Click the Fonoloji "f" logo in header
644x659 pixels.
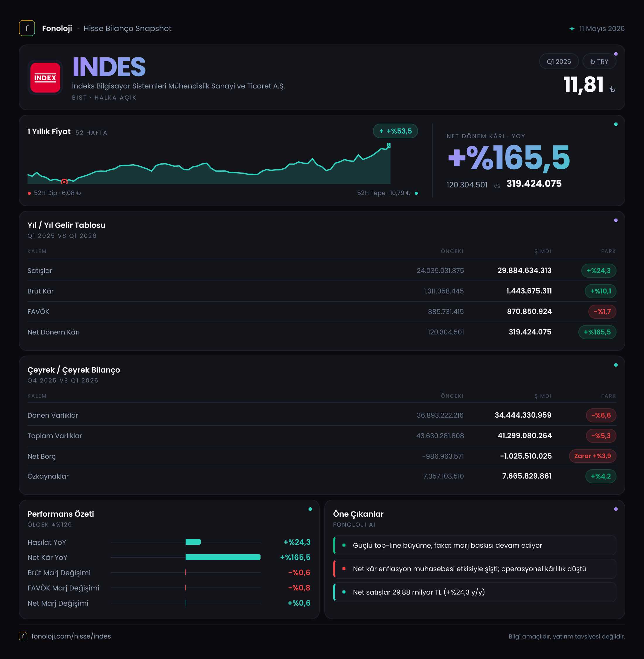coord(27,28)
